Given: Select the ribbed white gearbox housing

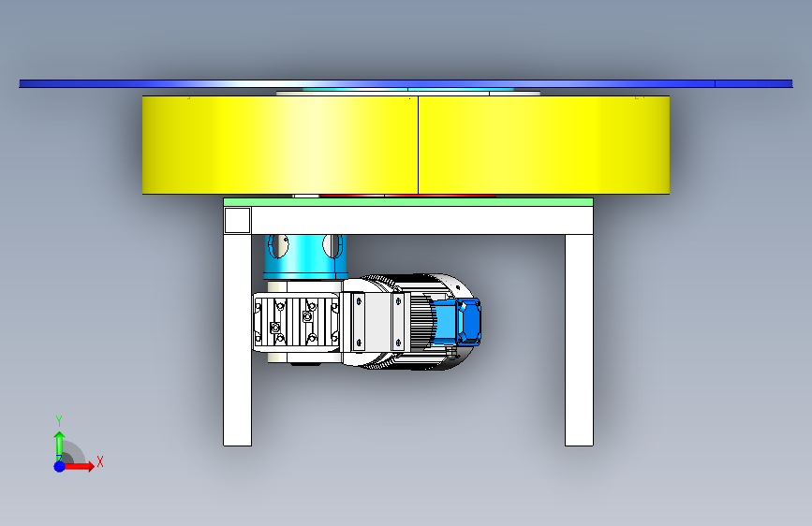Looking at the screenshot, I should pyautogui.click(x=296, y=322).
